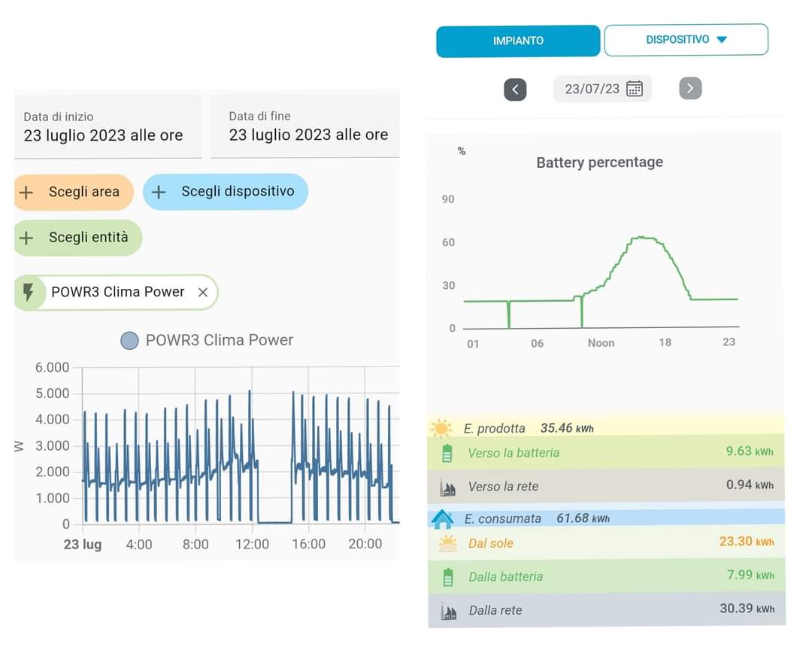Click battery icon beside Verso la batteria
812x650 pixels.
click(x=447, y=453)
